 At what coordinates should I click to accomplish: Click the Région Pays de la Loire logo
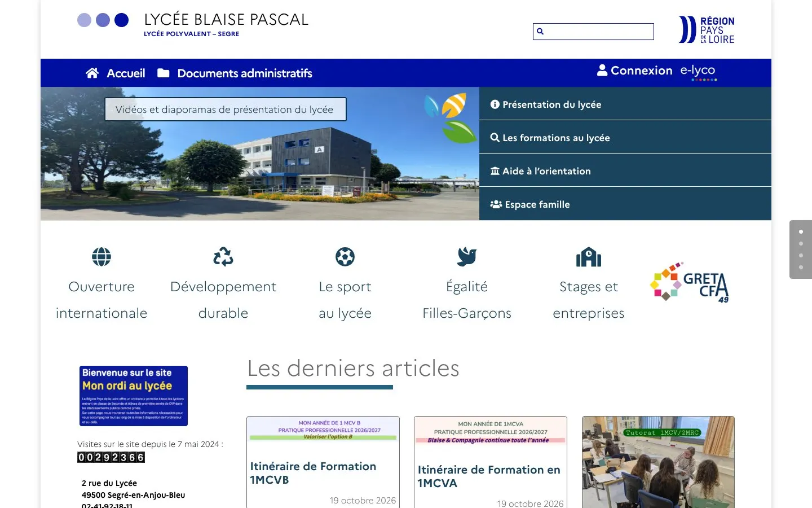point(707,30)
